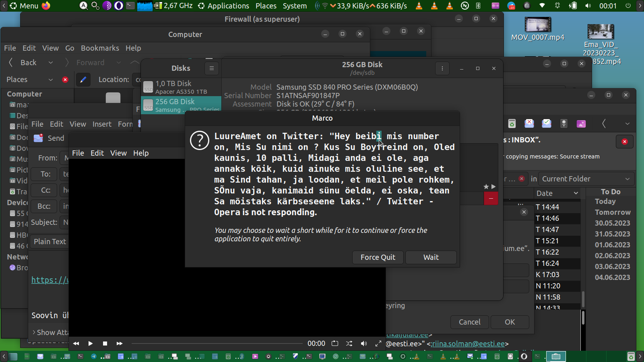Open the Current Folder search scope dropdown

coord(586,179)
